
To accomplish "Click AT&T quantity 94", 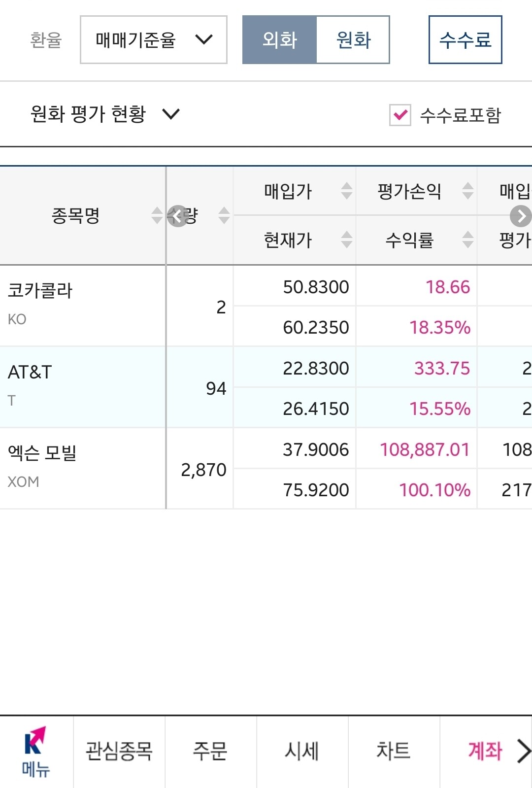I will (216, 389).
